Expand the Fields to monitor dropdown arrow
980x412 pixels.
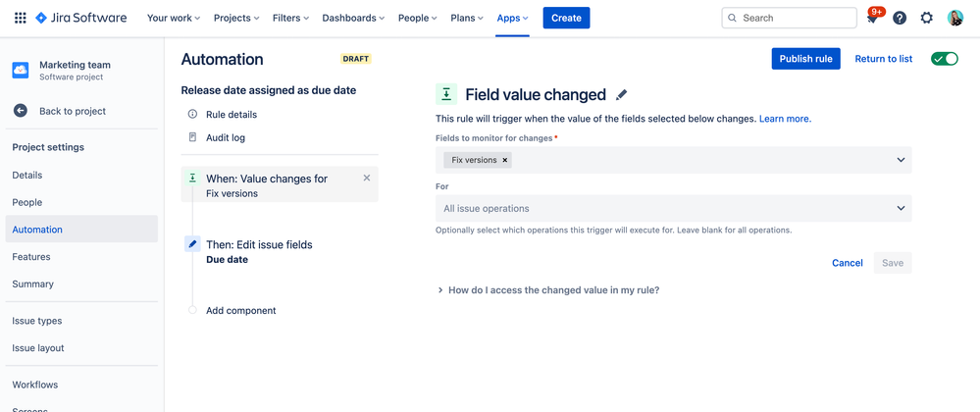coord(901,160)
